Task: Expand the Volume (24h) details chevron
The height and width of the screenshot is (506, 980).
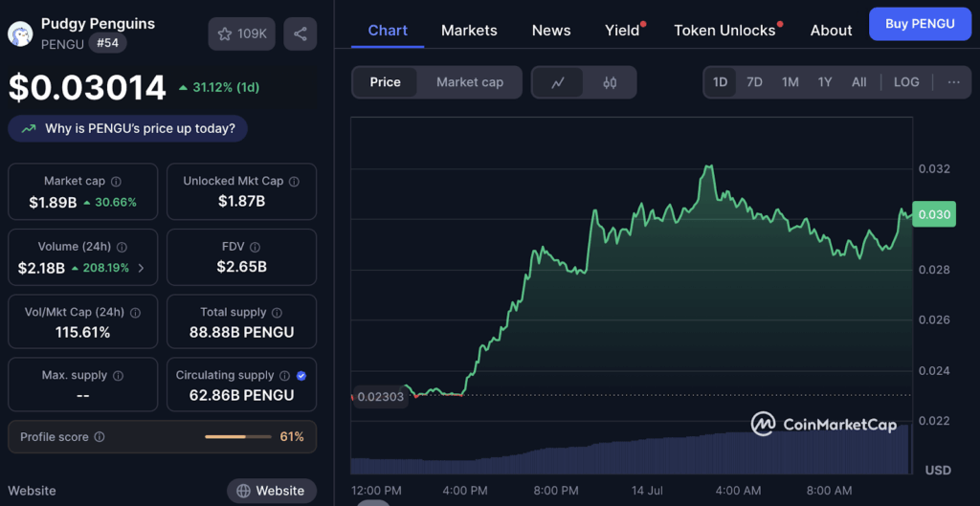Action: [x=142, y=268]
